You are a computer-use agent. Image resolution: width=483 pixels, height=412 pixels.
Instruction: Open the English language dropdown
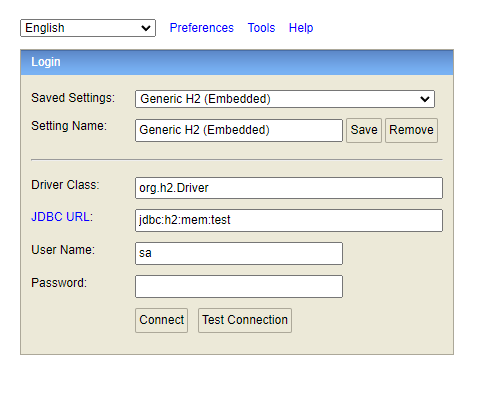click(x=88, y=28)
